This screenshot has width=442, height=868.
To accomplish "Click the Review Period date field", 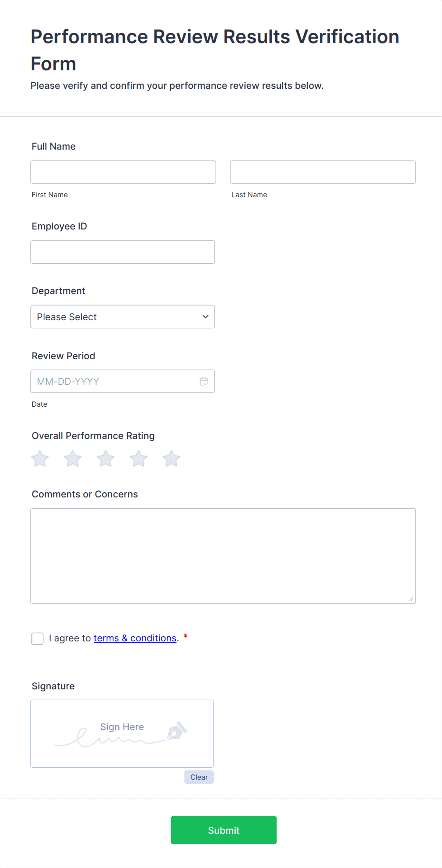I will tap(114, 382).
